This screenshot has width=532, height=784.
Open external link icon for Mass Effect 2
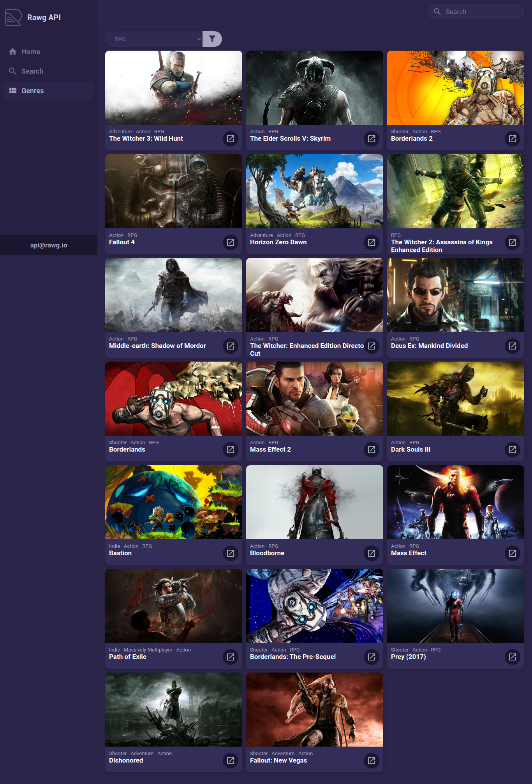click(x=372, y=450)
